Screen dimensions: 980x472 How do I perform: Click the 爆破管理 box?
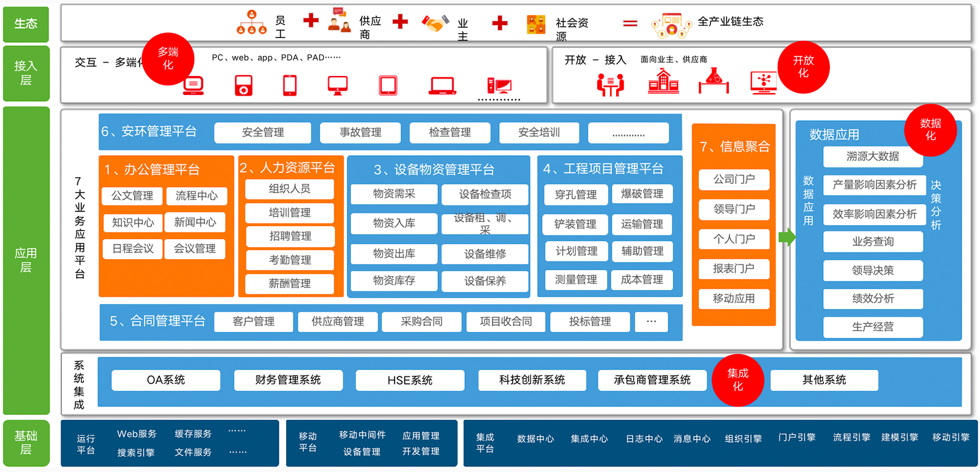(642, 194)
